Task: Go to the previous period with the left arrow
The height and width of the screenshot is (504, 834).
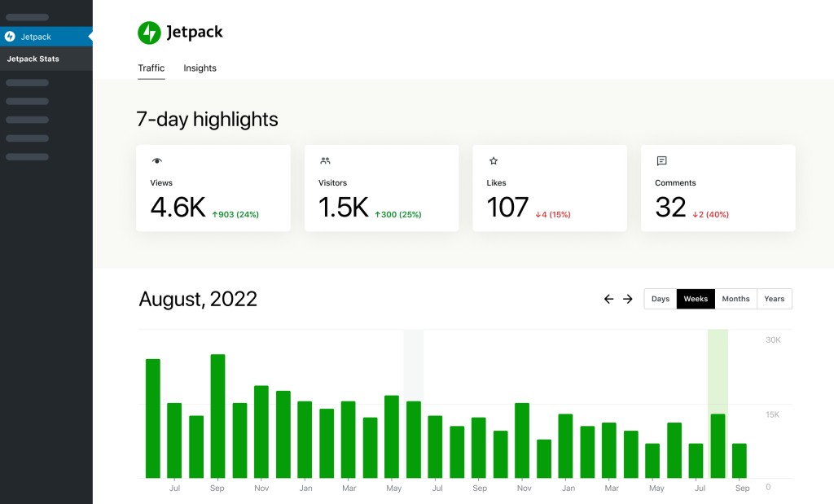Action: coord(609,299)
